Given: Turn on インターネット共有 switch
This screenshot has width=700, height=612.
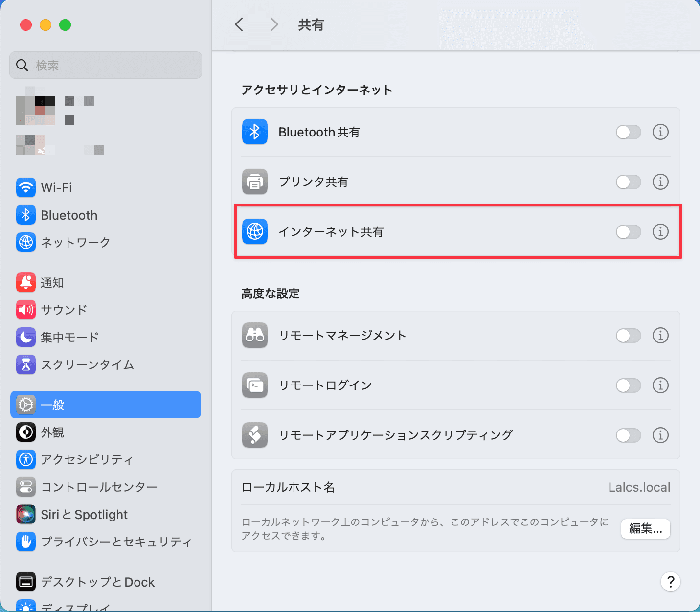Looking at the screenshot, I should tap(628, 232).
